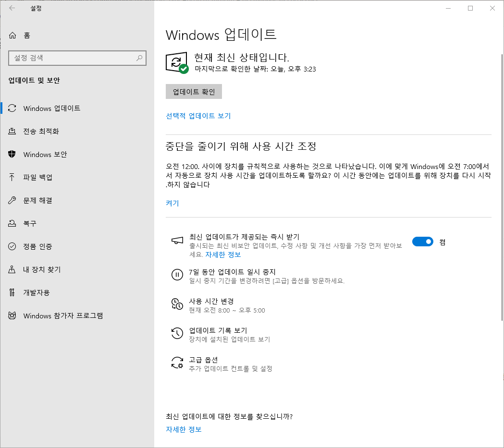Select 7일 동안 업데이트 일시 중지
The image size is (504, 448).
pyautogui.click(x=232, y=272)
